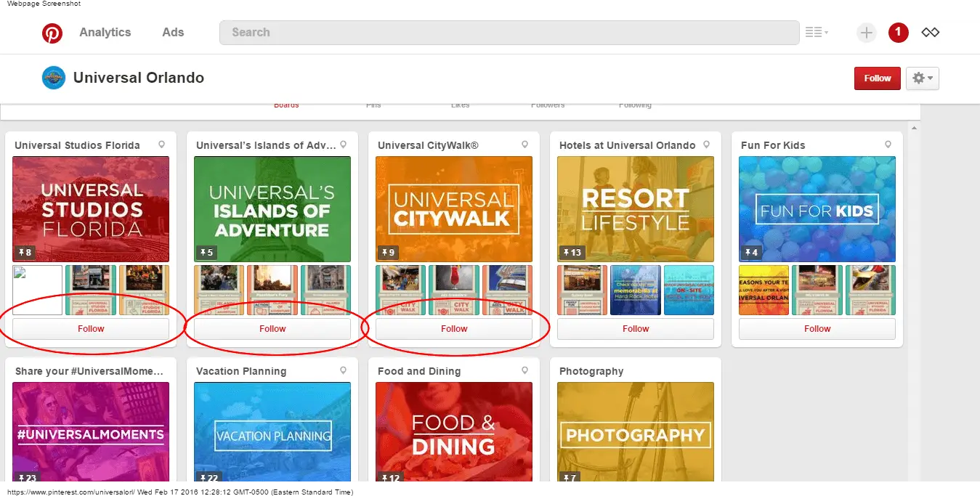Viewport: 980px width, 496px height.
Task: Follow the Universal's Islands of Adventure board
Action: pos(272,329)
